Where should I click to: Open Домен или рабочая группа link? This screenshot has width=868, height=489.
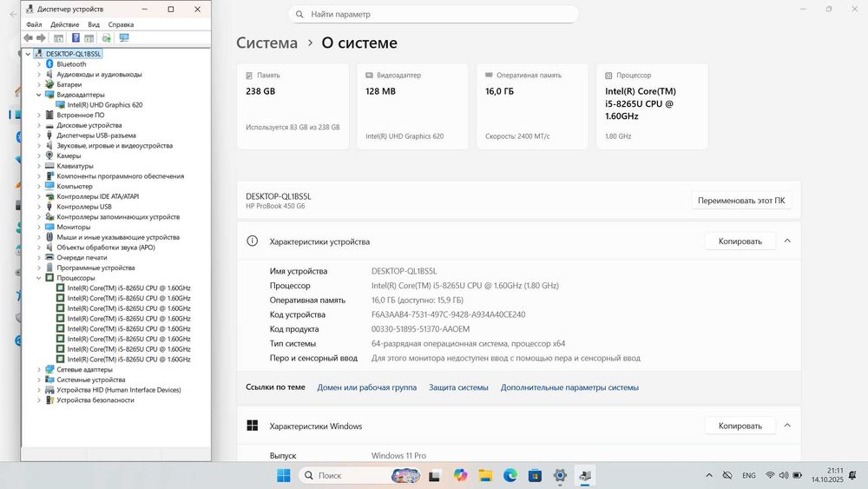(366, 387)
